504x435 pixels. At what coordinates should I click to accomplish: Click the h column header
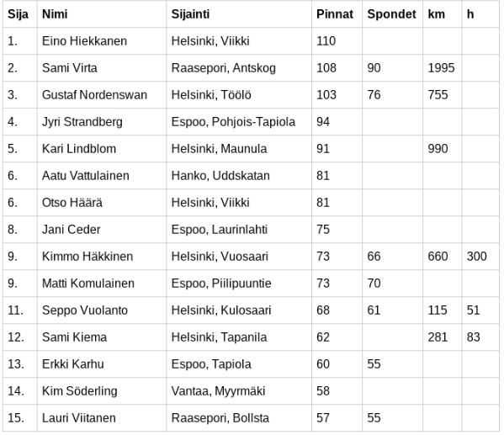coord(470,14)
